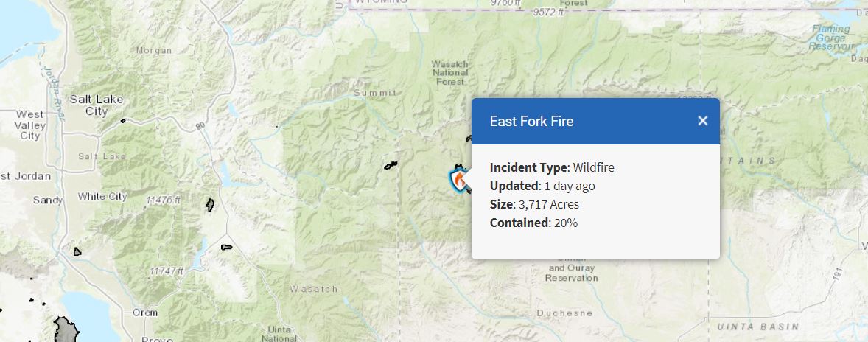Close the East Fork Fire popup

pos(702,121)
